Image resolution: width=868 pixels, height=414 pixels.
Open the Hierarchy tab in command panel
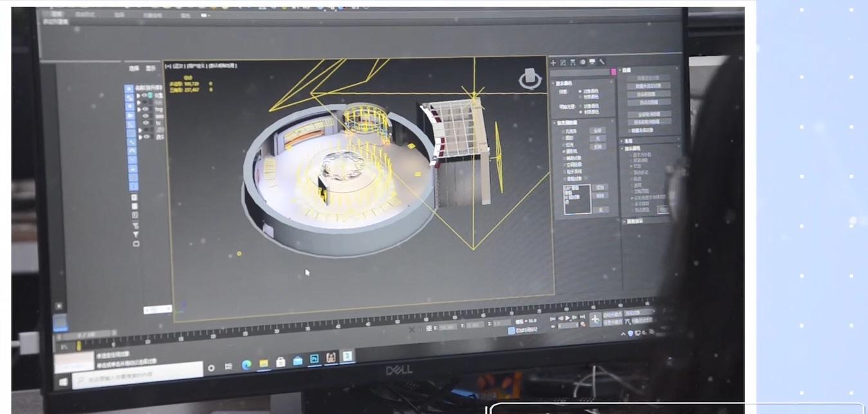573,62
